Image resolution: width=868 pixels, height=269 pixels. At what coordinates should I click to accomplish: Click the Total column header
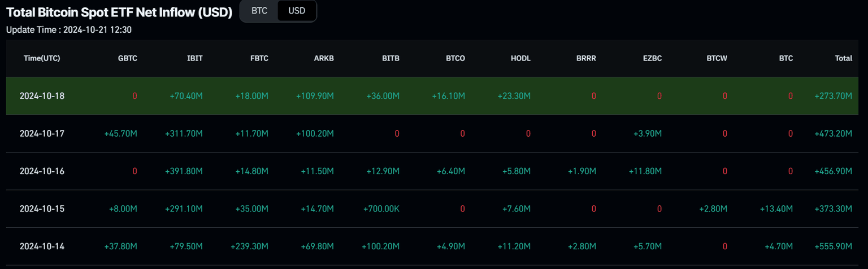(843, 58)
